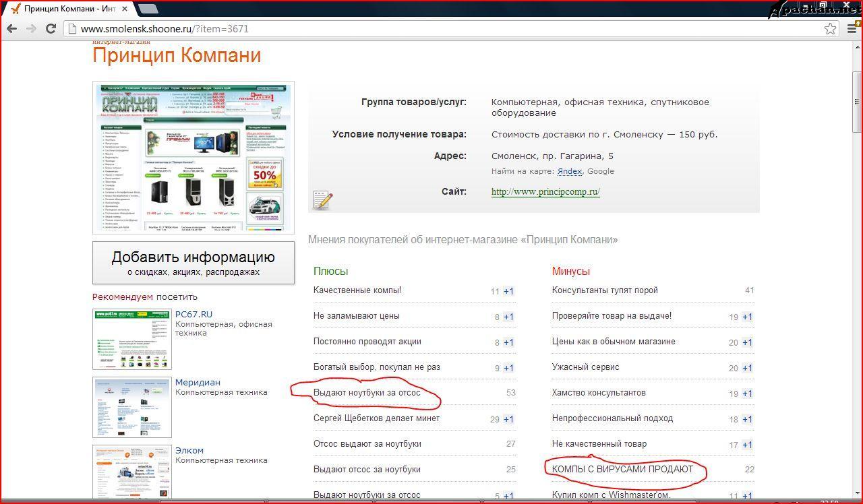This screenshot has height=504, width=863.
Task: Click the Меридиан store thumbnail
Action: pos(132,407)
